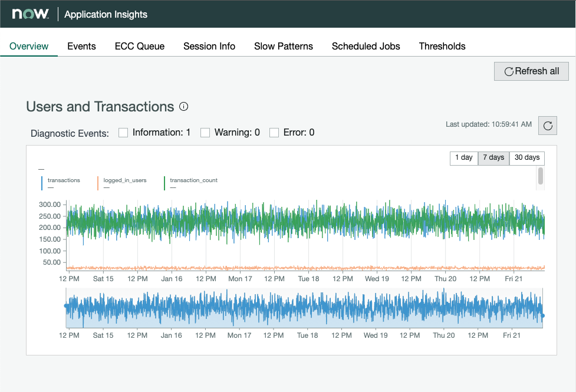Image resolution: width=576 pixels, height=392 pixels.
Task: Enable the Information diagnostic events checkbox
Action: (123, 133)
